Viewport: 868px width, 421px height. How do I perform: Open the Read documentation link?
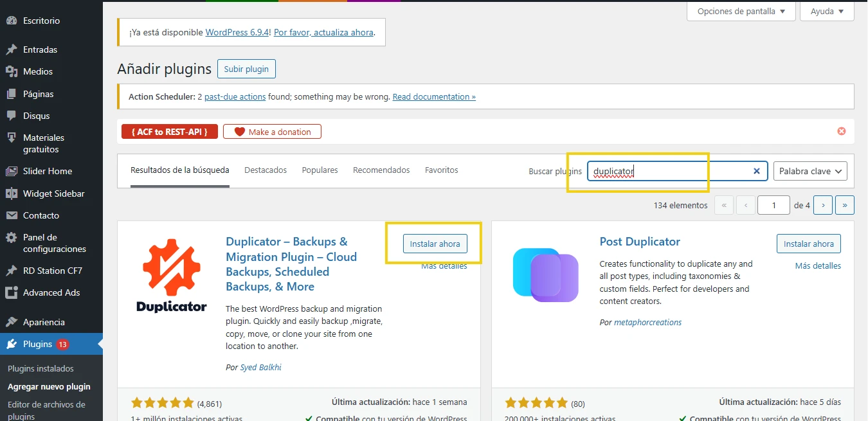(434, 96)
